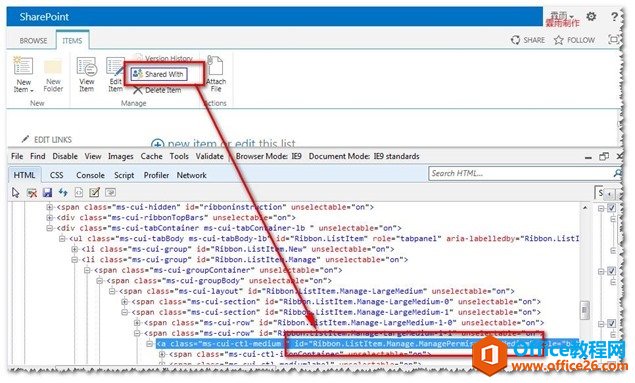Click the Shared With button
The height and width of the screenshot is (383, 635).
[x=159, y=74]
